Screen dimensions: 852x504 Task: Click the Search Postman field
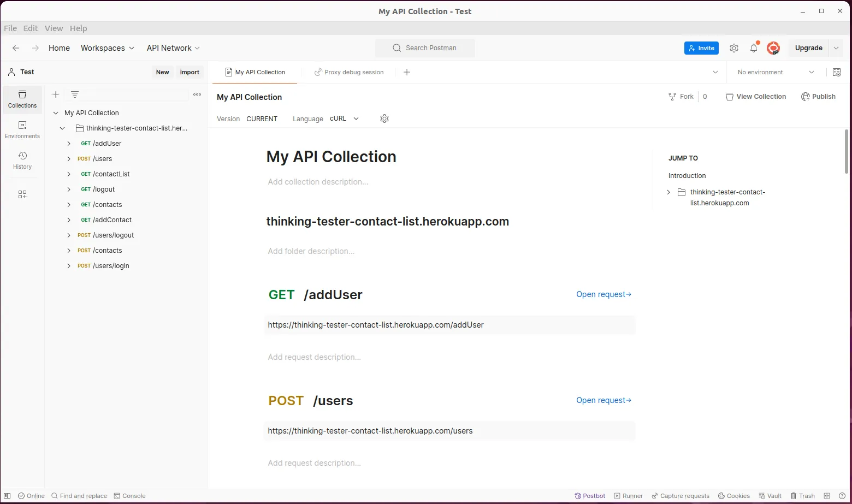pos(425,48)
